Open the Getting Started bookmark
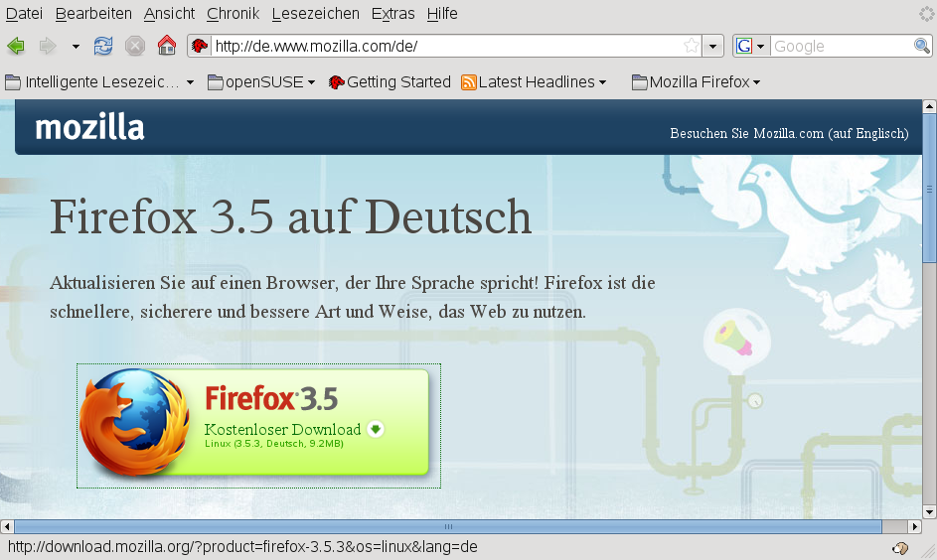Image resolution: width=937 pixels, height=560 pixels. 390,81
